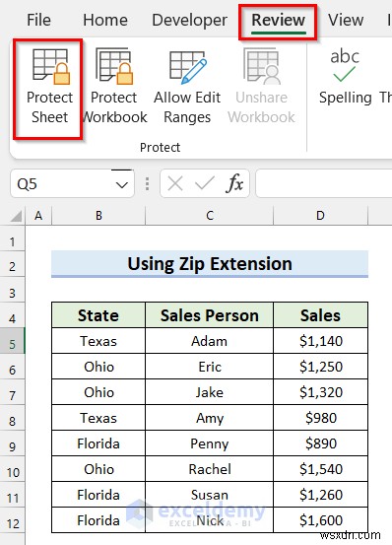Click the 'Sales Person' header cell
Image resolution: width=392 pixels, height=545 pixels.
(210, 315)
